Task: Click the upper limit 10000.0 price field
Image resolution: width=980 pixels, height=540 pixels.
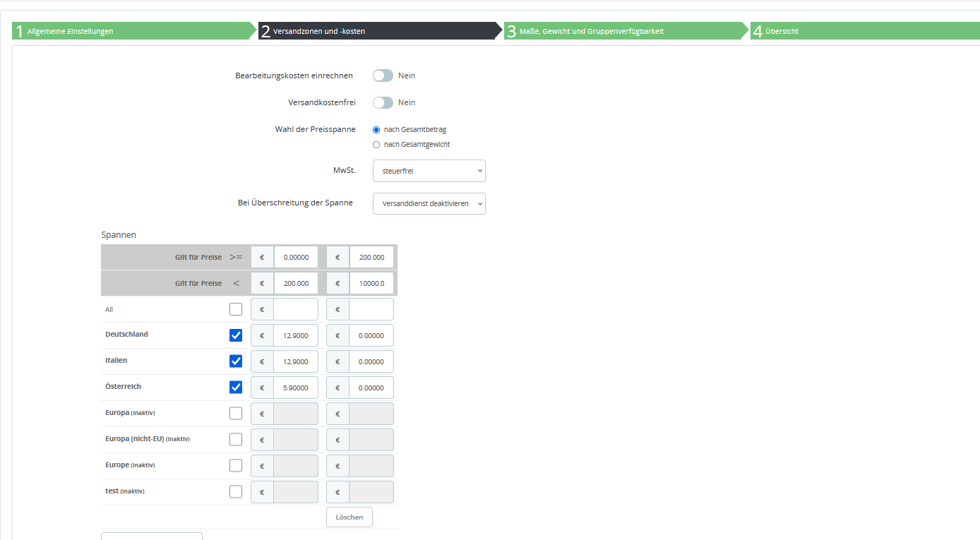Action: point(371,283)
